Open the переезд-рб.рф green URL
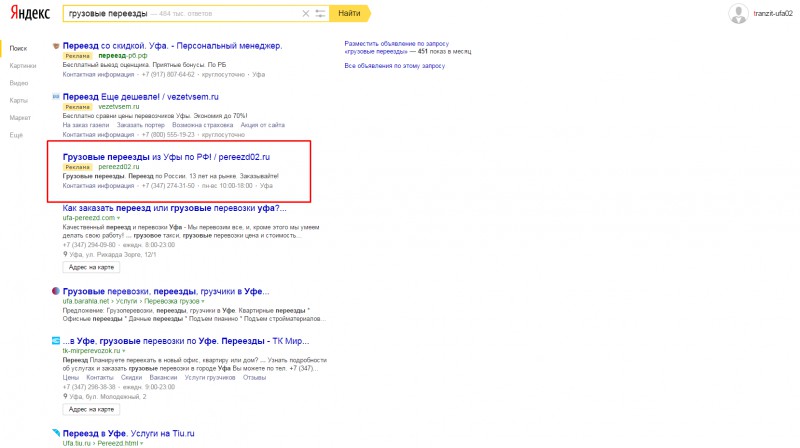Image resolution: width=800 pixels, height=448 pixels. (x=122, y=55)
